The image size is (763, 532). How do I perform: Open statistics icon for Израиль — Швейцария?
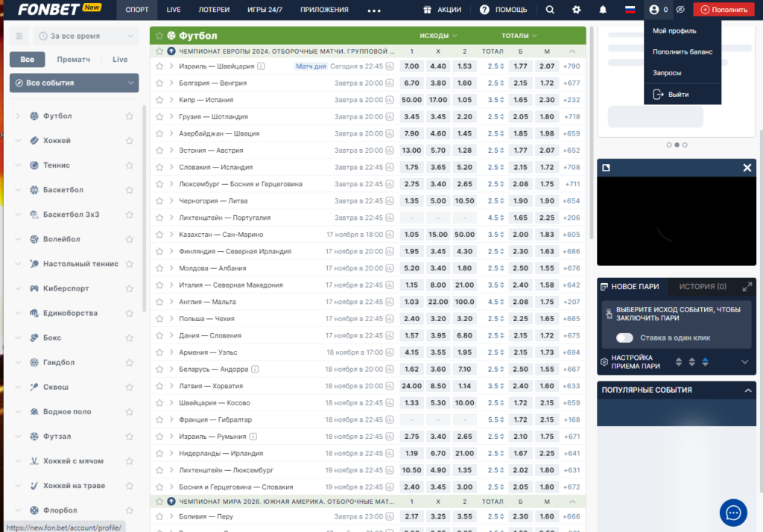click(390, 66)
